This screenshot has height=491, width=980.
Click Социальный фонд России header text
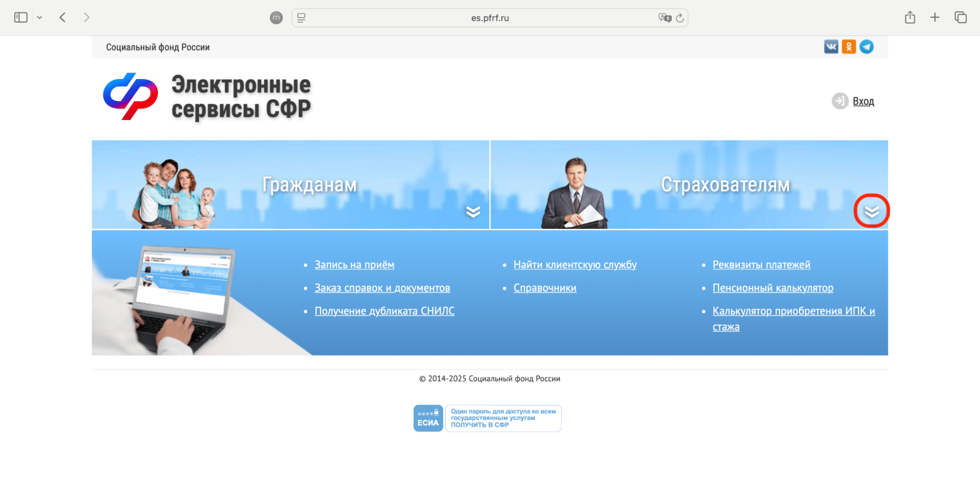(158, 47)
